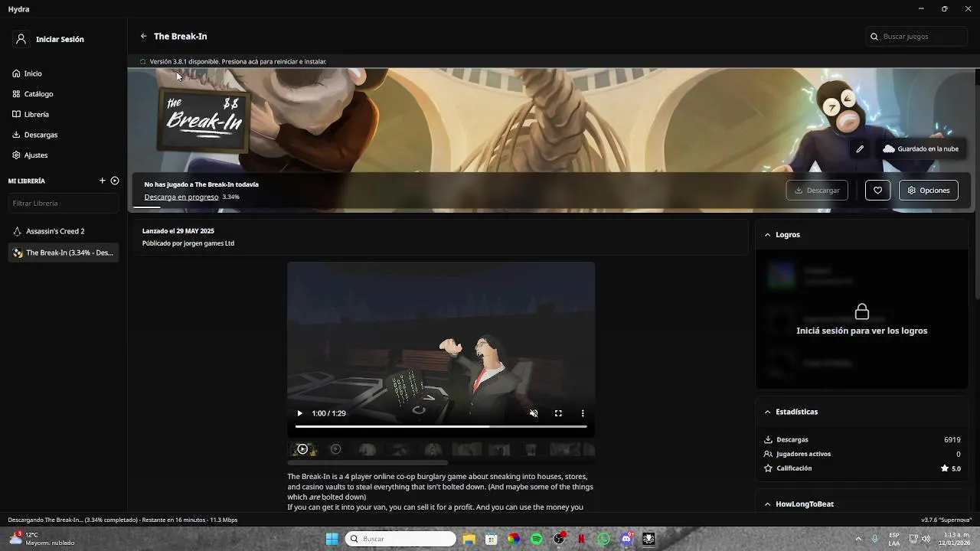Open the Descarga en progreso link
The height and width of the screenshot is (551, 980).
[x=181, y=197]
